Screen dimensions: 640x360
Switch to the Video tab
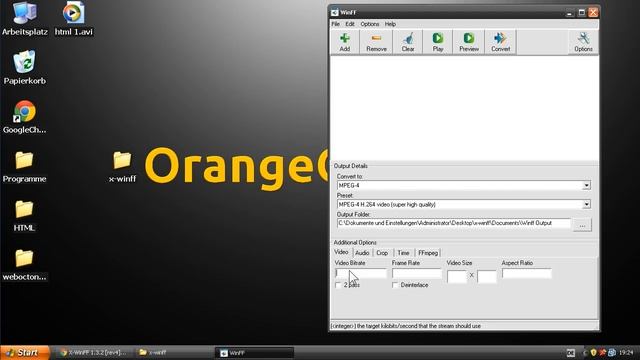341,252
